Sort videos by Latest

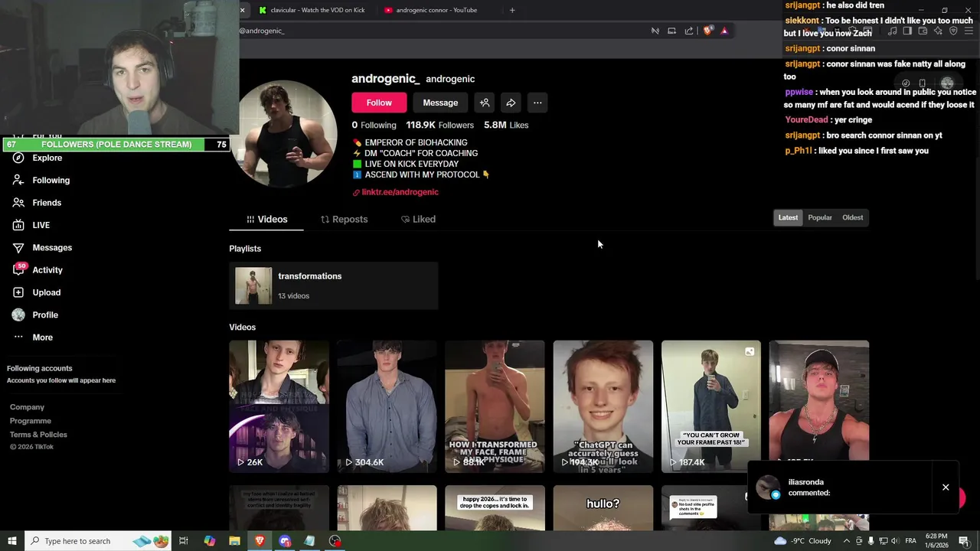[788, 217]
